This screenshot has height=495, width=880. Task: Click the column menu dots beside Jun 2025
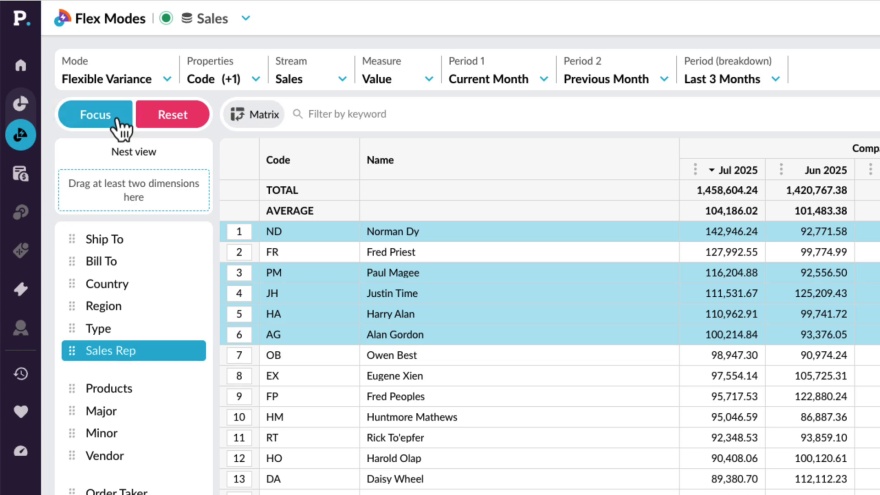tap(781, 169)
